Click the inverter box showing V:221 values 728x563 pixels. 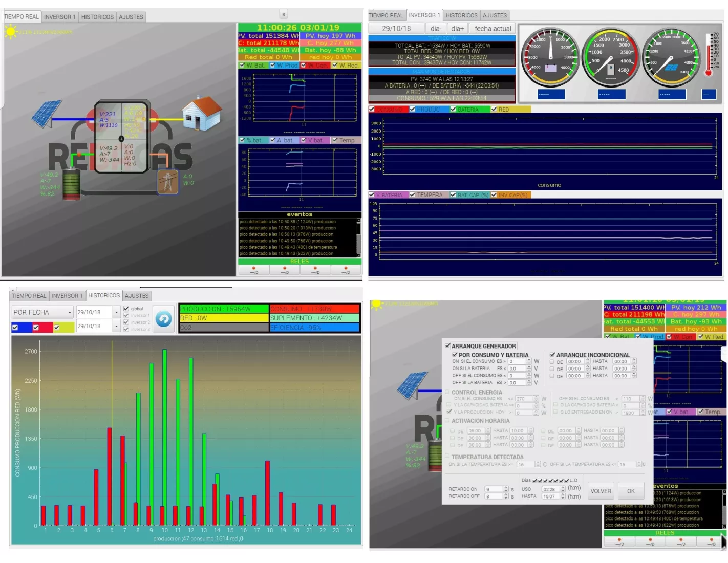[121, 137]
